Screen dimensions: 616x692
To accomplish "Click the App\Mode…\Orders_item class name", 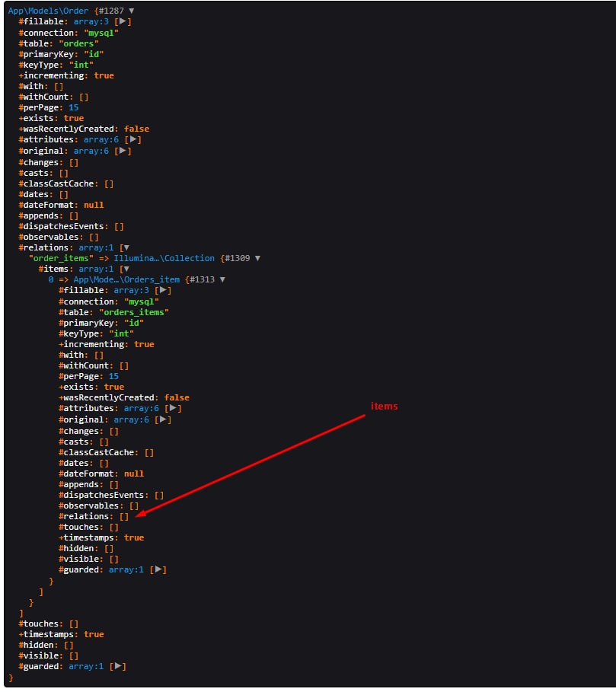I will [x=126, y=279].
